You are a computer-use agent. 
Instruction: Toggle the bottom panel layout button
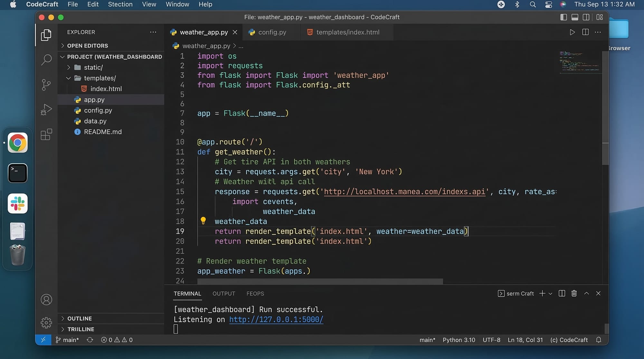pyautogui.click(x=575, y=17)
